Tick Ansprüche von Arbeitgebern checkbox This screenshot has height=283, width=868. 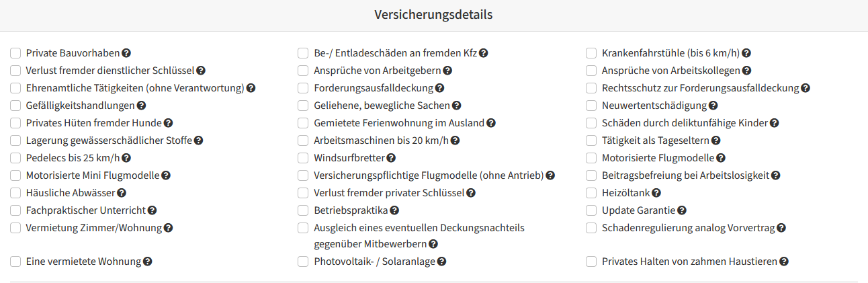[303, 71]
